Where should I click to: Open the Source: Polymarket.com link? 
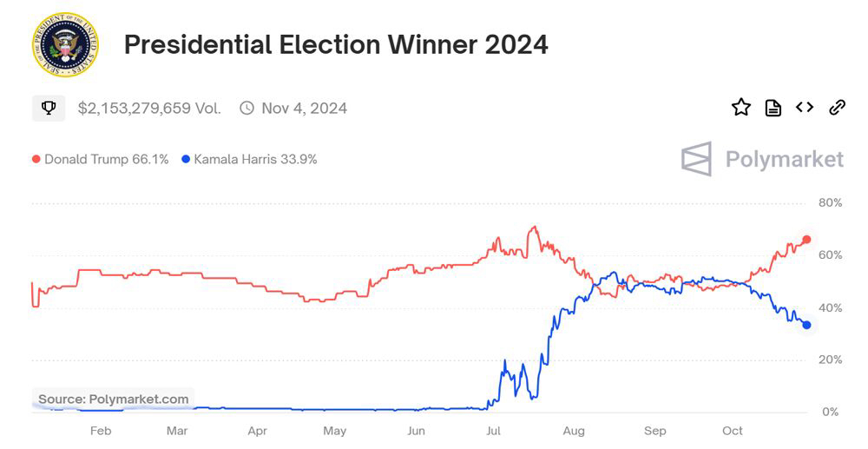[x=113, y=399]
